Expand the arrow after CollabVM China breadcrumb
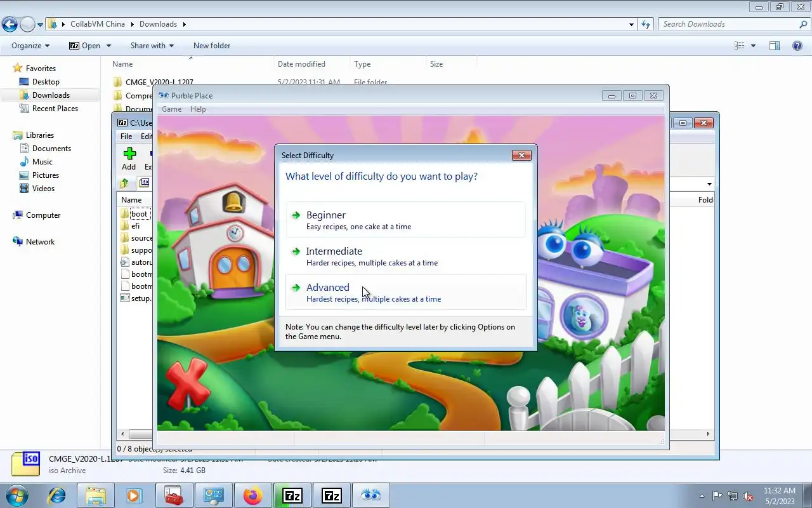 pos(133,24)
